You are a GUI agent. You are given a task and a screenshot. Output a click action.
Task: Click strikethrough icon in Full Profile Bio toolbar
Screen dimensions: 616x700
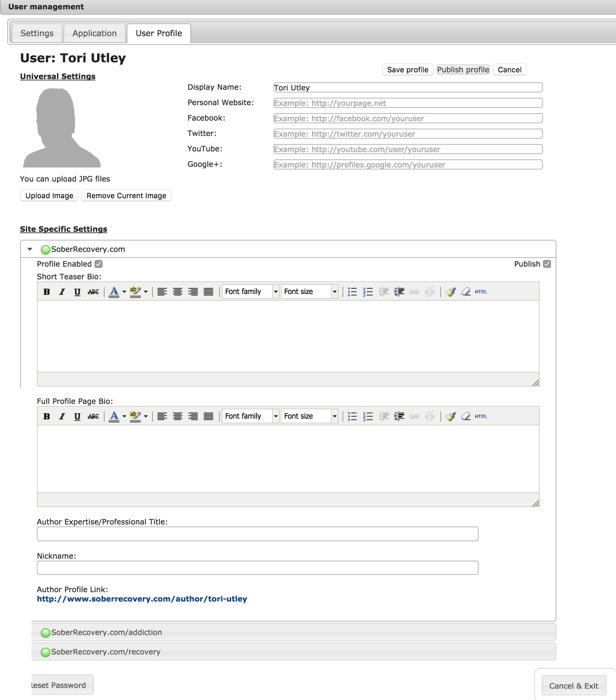(93, 416)
